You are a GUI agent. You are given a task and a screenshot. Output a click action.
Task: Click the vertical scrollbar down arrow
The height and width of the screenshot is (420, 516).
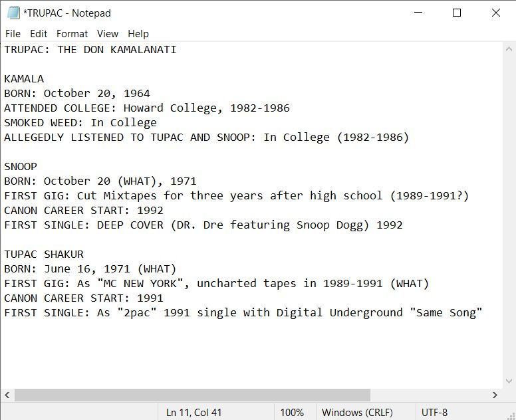(509, 381)
